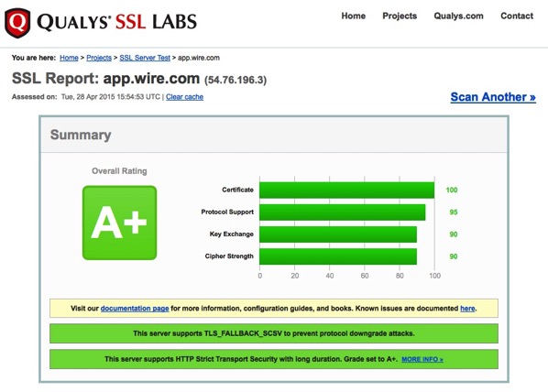The height and width of the screenshot is (392, 548).
Task: Open the Home menu item in header
Action: point(354,16)
